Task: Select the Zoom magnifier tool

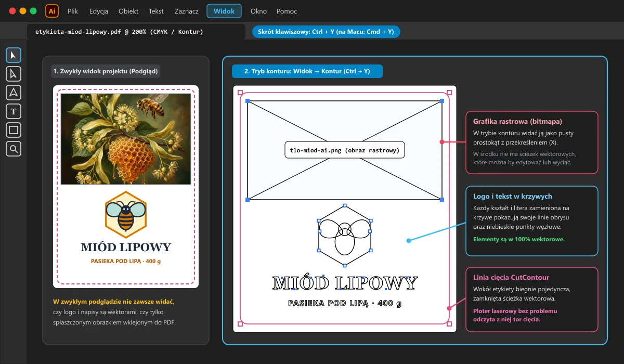Action: (x=14, y=149)
